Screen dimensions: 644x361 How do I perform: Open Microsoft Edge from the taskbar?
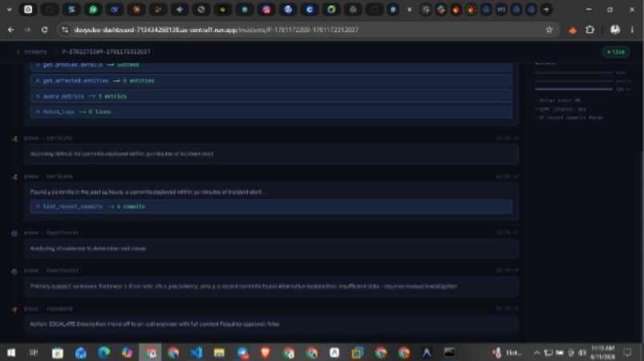click(x=104, y=352)
